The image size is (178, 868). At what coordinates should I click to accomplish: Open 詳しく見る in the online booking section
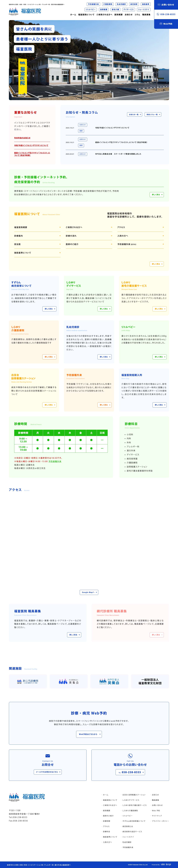point(157,194)
